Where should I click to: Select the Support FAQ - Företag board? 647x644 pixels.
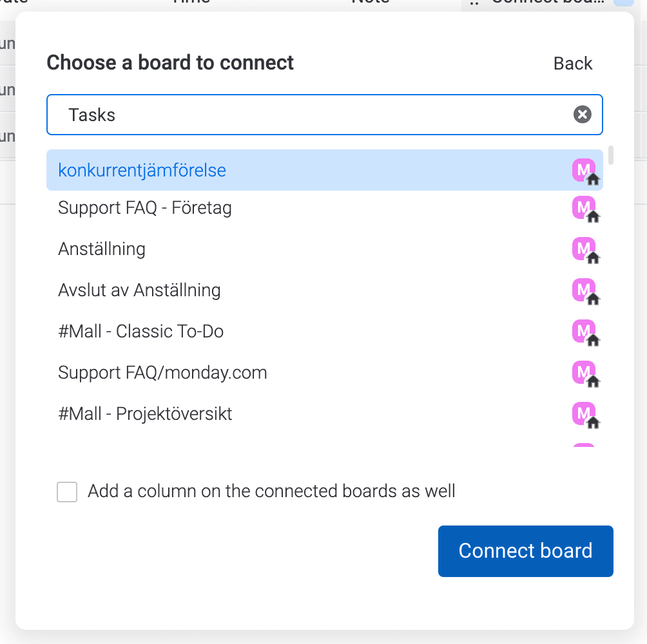325,208
